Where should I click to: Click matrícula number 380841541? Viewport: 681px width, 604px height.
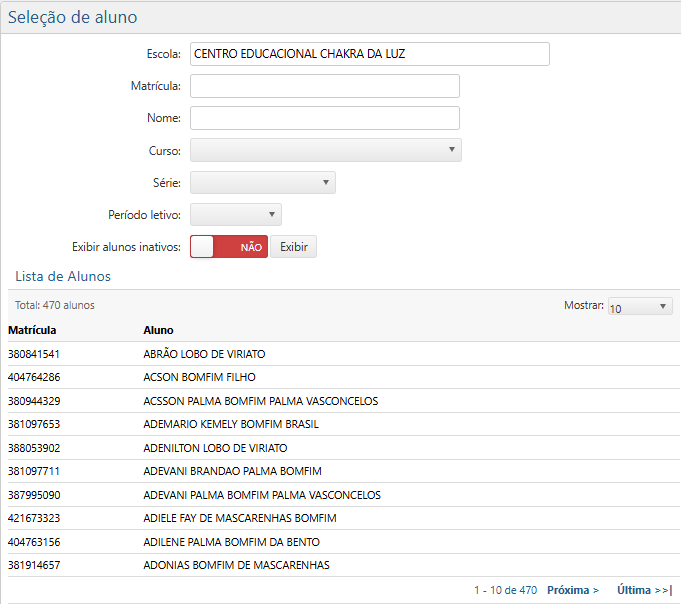coord(33,354)
